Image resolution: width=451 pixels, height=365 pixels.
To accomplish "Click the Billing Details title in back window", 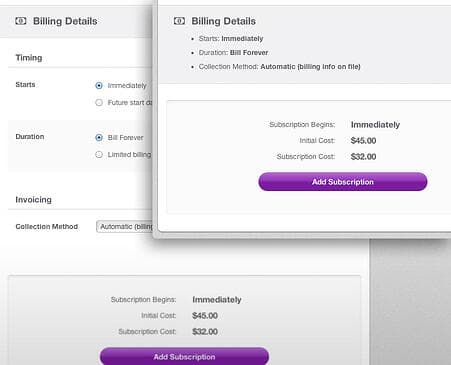I will click(x=65, y=21).
